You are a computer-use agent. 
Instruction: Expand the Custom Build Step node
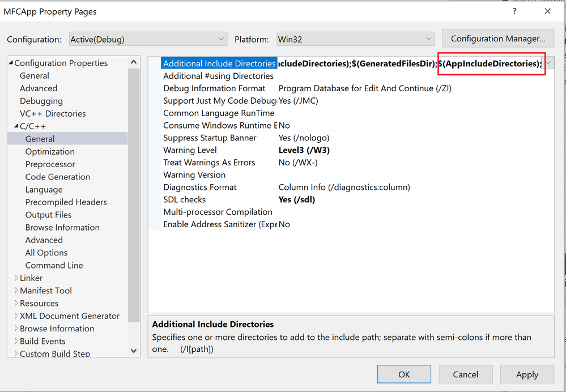tap(16, 353)
